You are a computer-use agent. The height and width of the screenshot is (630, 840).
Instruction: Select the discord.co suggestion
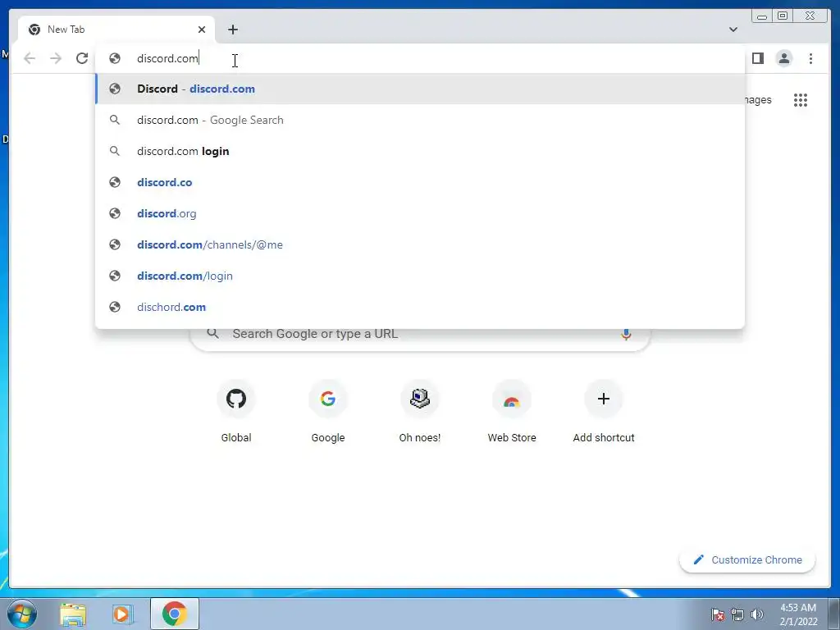(x=420, y=182)
